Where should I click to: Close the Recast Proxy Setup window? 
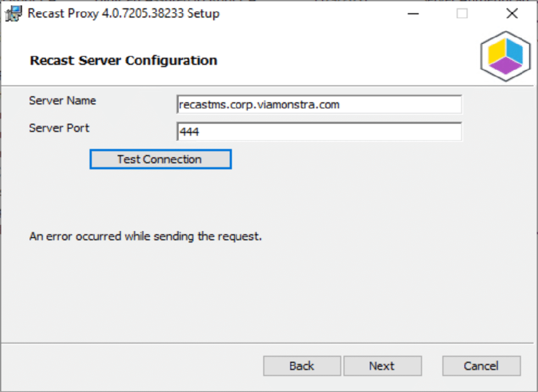tap(512, 14)
